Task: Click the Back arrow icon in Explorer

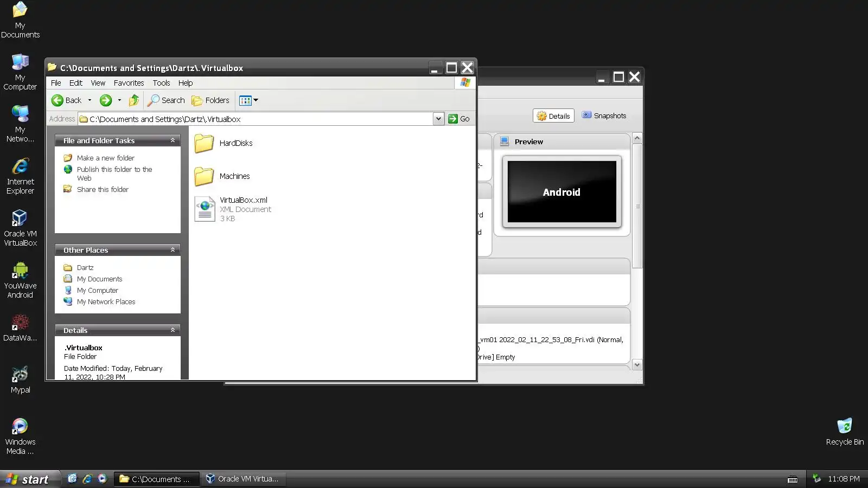Action: click(x=58, y=100)
